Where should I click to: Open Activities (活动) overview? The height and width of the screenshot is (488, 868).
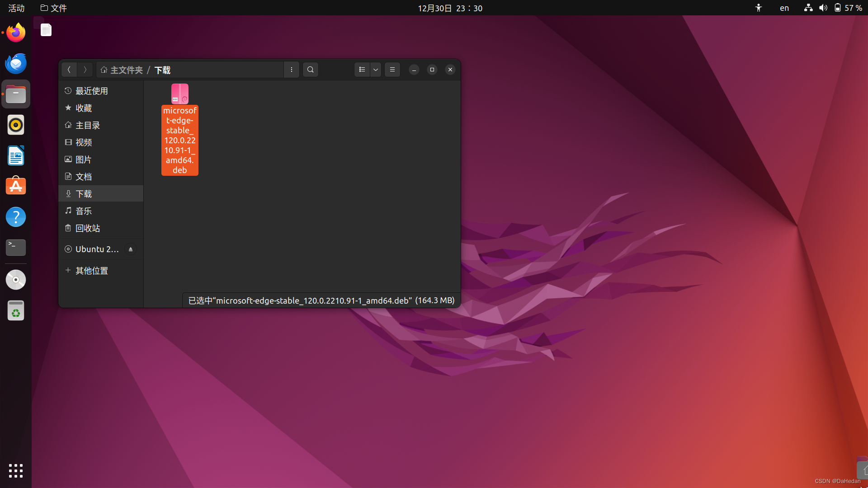[x=16, y=8]
